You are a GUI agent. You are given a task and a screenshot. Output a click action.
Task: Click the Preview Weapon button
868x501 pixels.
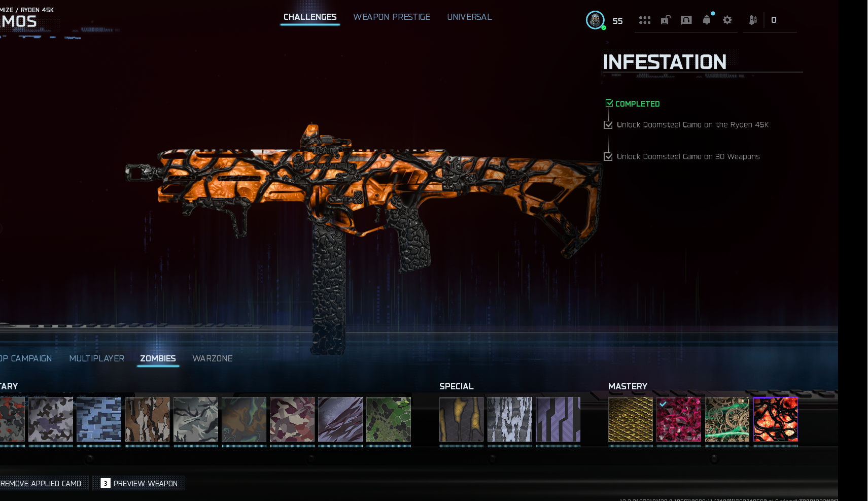[139, 483]
